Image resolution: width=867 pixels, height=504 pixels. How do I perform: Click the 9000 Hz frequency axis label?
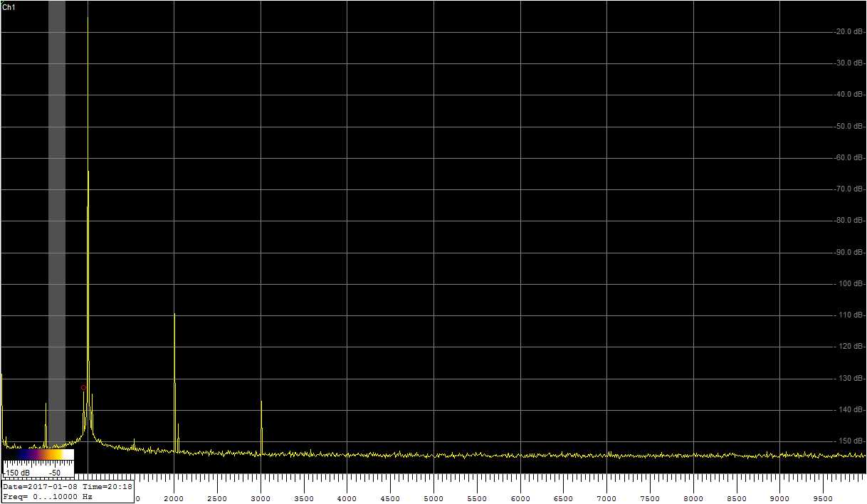pos(780,499)
